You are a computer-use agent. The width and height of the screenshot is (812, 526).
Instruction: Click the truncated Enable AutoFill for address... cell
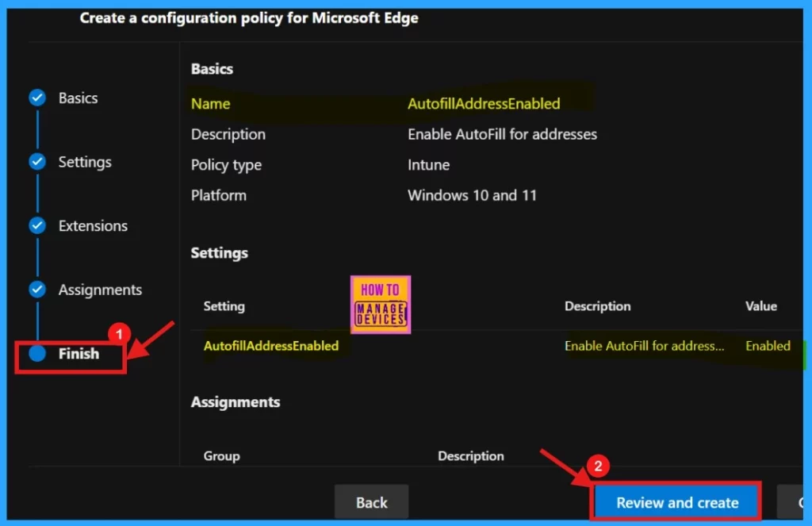[x=644, y=346]
